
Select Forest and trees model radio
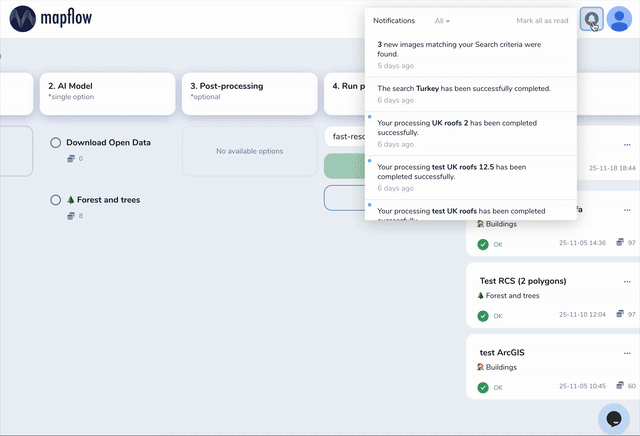(56, 200)
